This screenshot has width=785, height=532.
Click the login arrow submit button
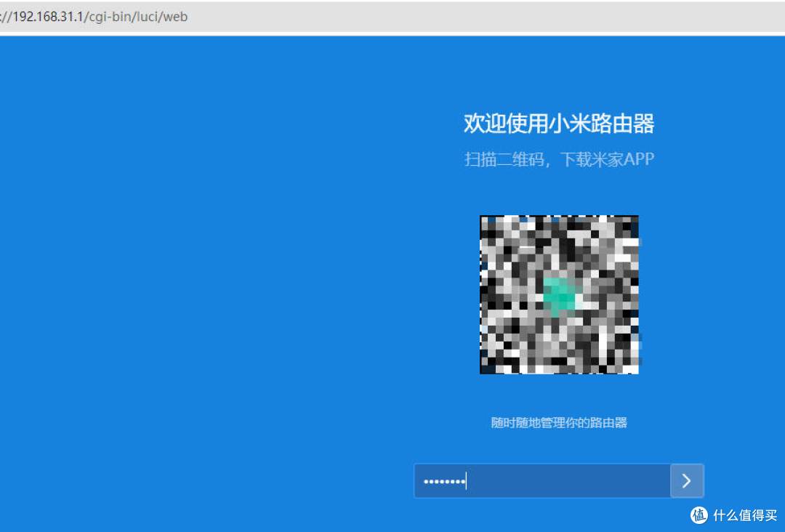(687, 480)
